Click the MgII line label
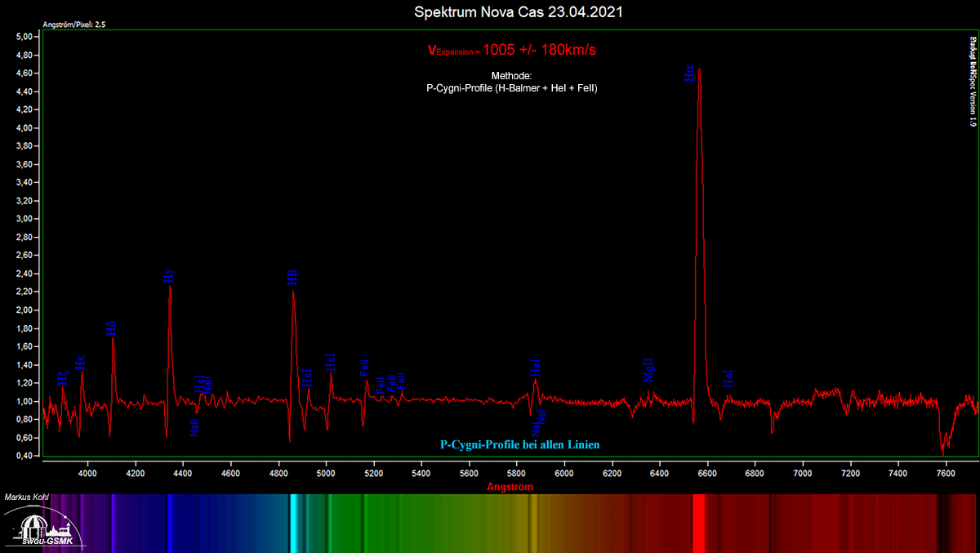The width and height of the screenshot is (980, 553). 649,370
